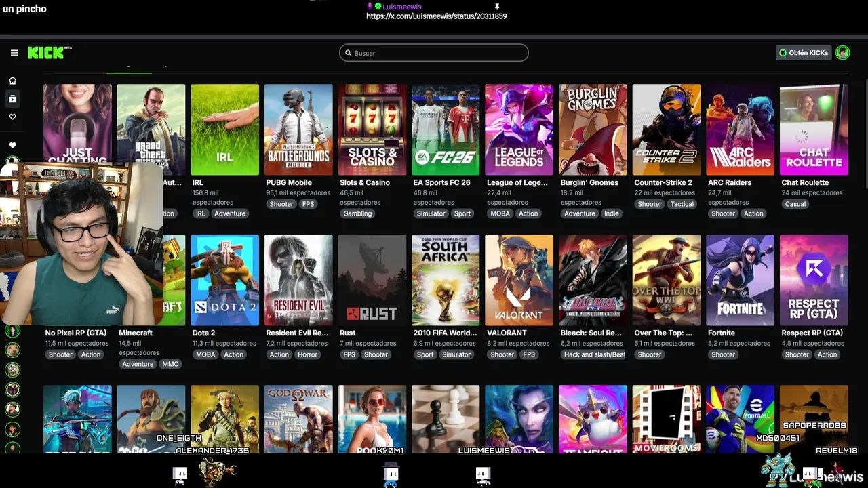Select the Hack and slash/Beat tag
The image size is (868, 488).
(x=595, y=354)
